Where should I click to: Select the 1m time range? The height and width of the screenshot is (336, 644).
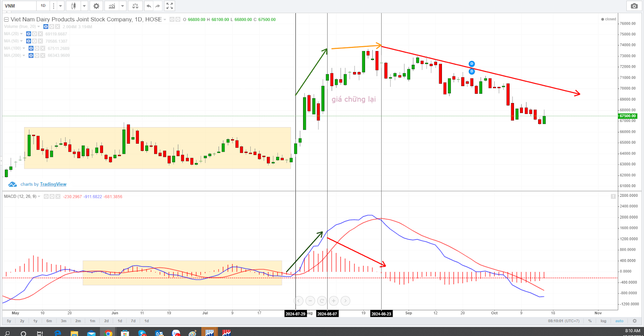tap(93, 321)
